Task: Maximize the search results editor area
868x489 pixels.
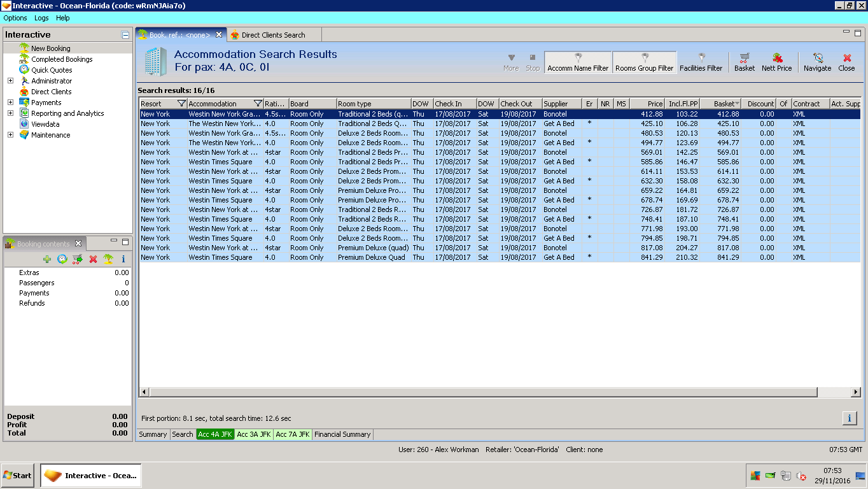Action: [858, 32]
